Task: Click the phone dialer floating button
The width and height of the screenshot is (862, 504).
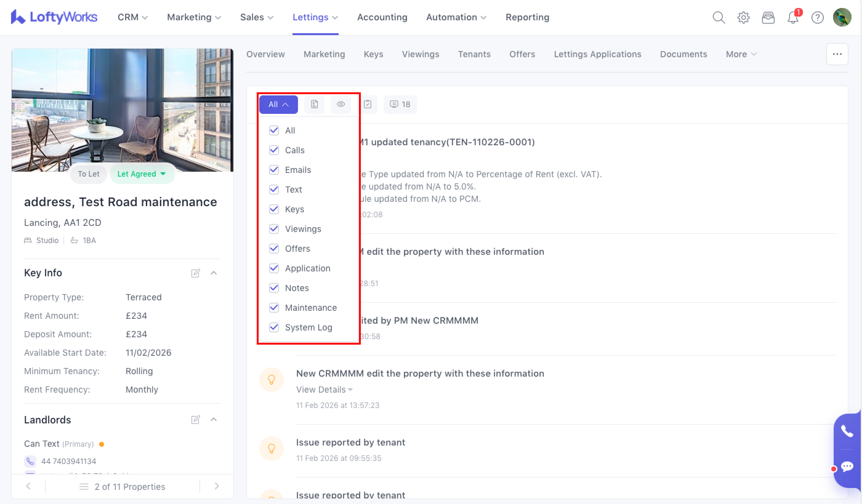Action: click(847, 431)
